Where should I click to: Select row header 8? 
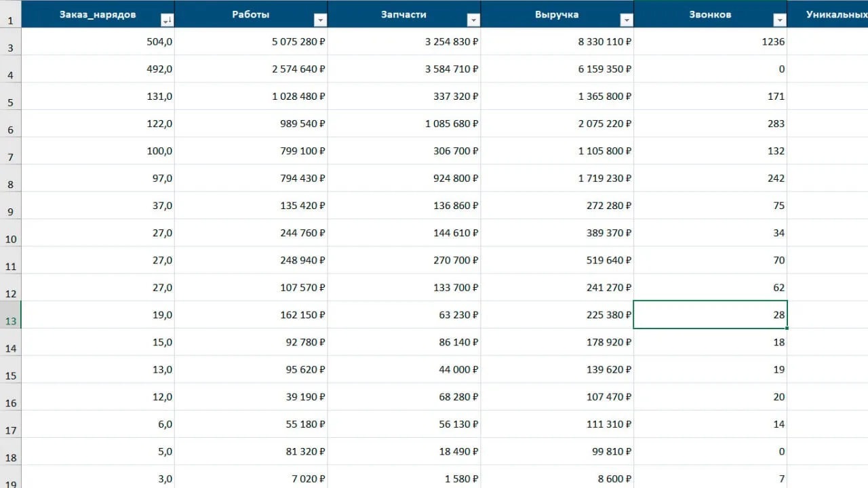(x=11, y=179)
